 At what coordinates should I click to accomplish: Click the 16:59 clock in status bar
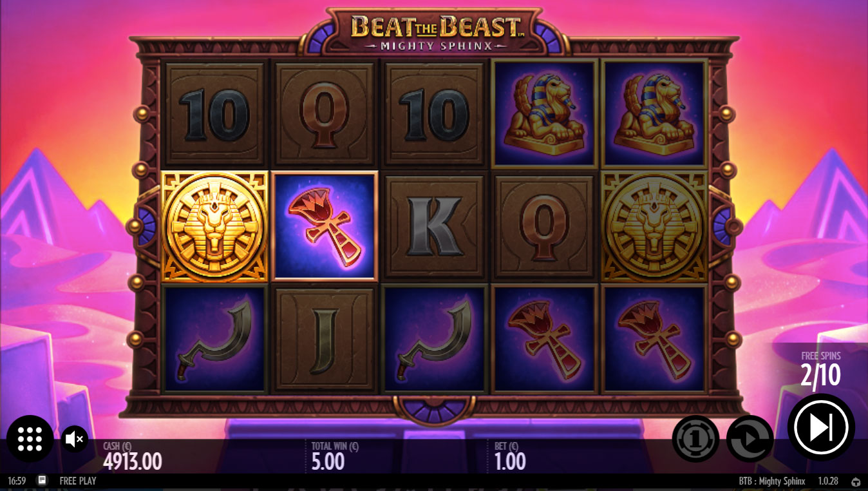[x=16, y=481]
